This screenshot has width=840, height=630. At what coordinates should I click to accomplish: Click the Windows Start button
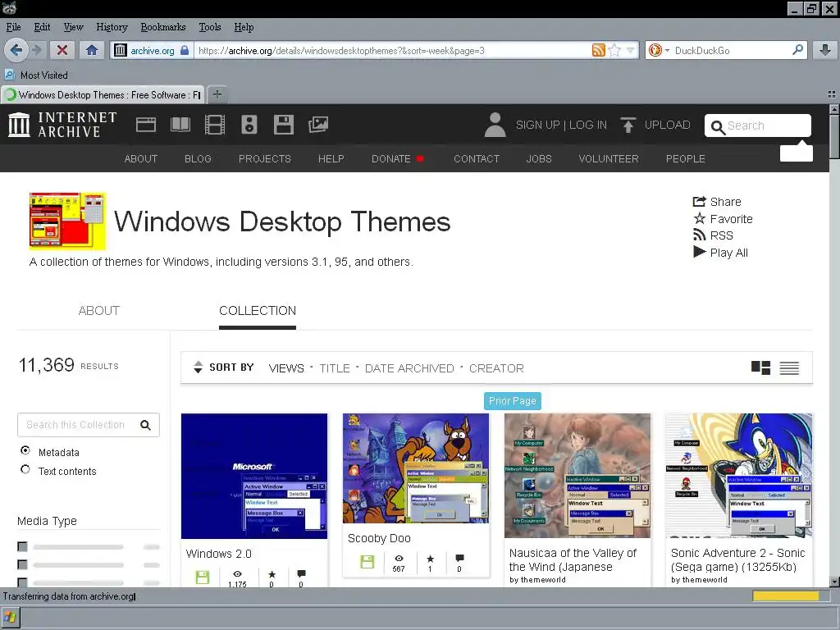click(x=10, y=617)
